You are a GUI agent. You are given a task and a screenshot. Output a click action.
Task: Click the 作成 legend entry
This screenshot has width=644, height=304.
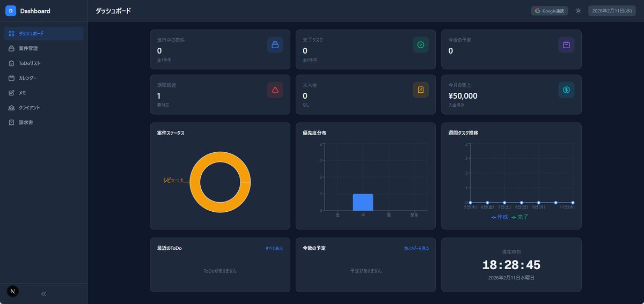click(x=500, y=217)
